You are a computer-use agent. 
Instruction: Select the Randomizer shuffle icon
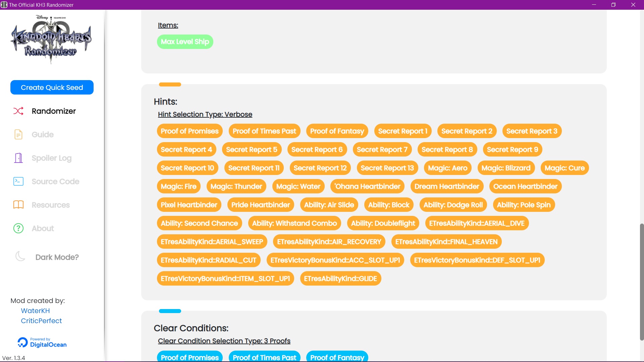point(18,111)
